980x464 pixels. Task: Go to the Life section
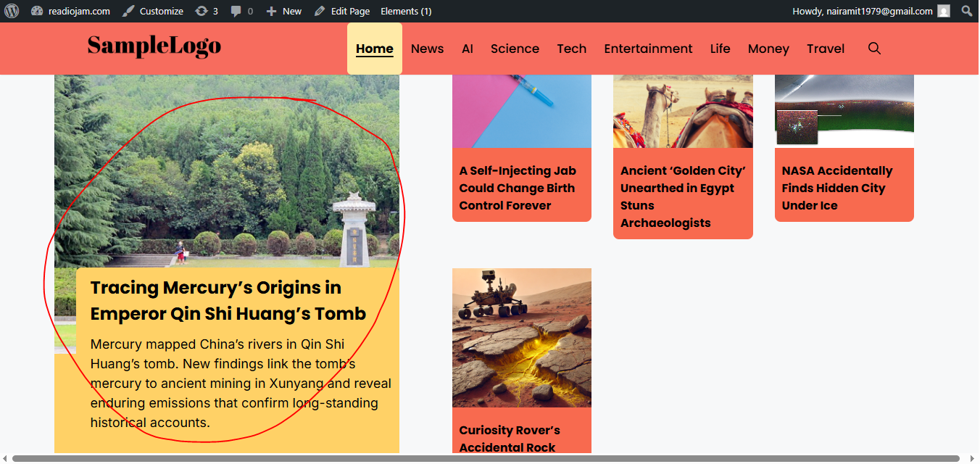tap(721, 49)
